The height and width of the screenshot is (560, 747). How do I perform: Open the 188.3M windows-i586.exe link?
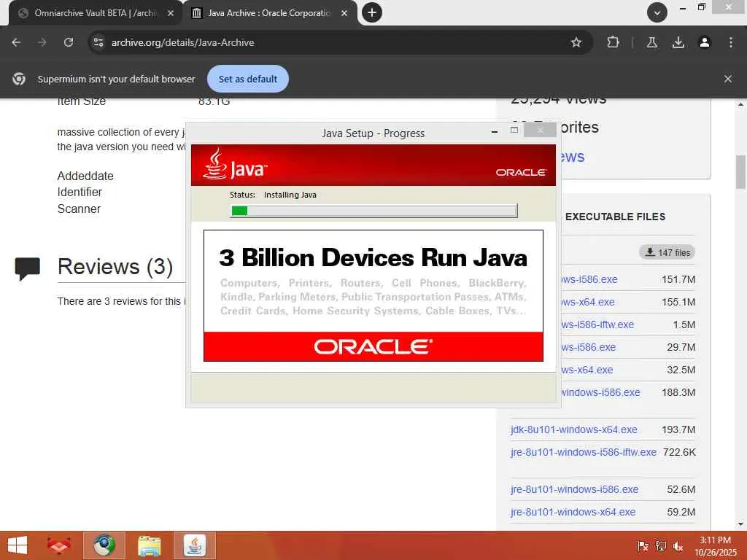[601, 392]
